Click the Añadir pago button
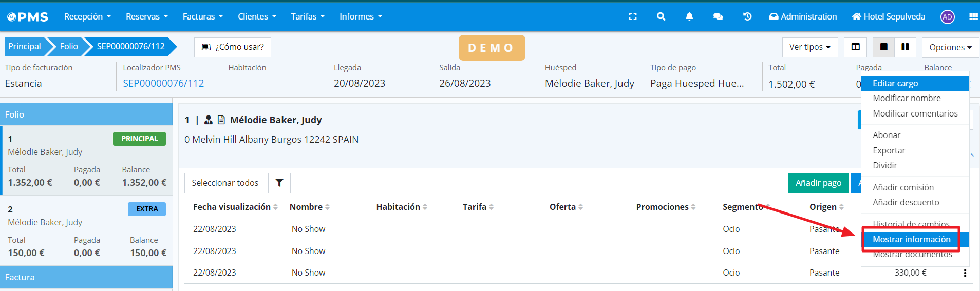 (x=818, y=183)
